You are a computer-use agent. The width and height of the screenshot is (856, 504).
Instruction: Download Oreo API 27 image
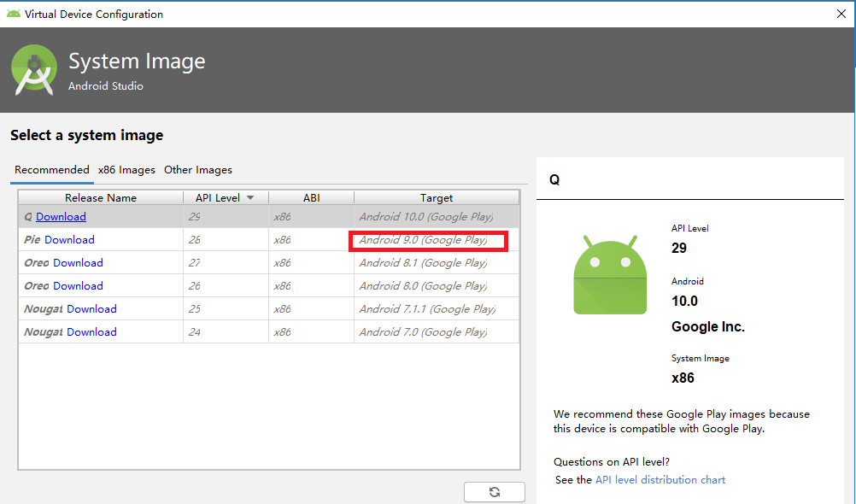(x=78, y=262)
